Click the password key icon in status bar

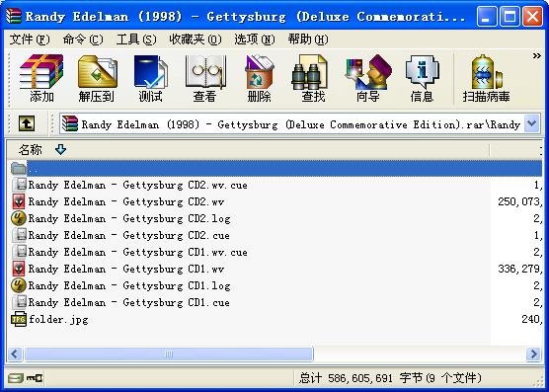pos(35,378)
